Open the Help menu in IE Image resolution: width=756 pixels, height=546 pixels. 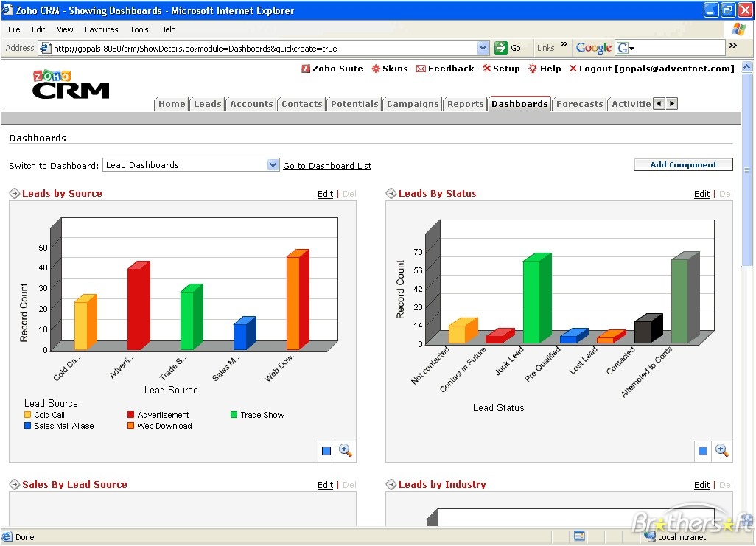(168, 29)
